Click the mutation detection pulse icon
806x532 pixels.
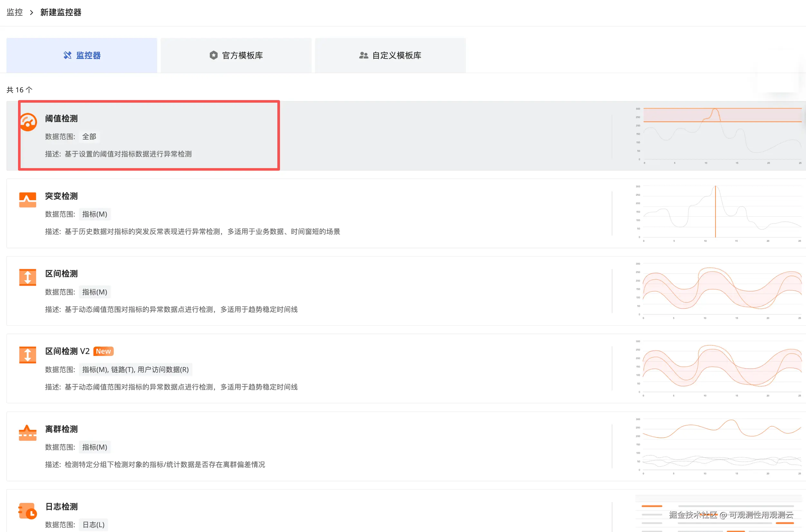pyautogui.click(x=27, y=200)
